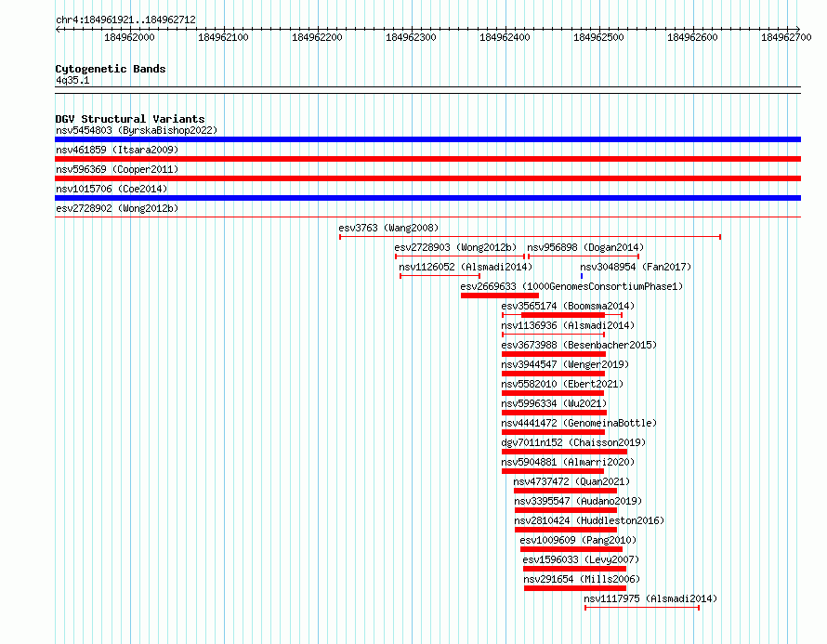Click nsv1136936 (Alsmadi2014) label
Image resolution: width=827 pixels, height=644 pixels.
point(568,325)
